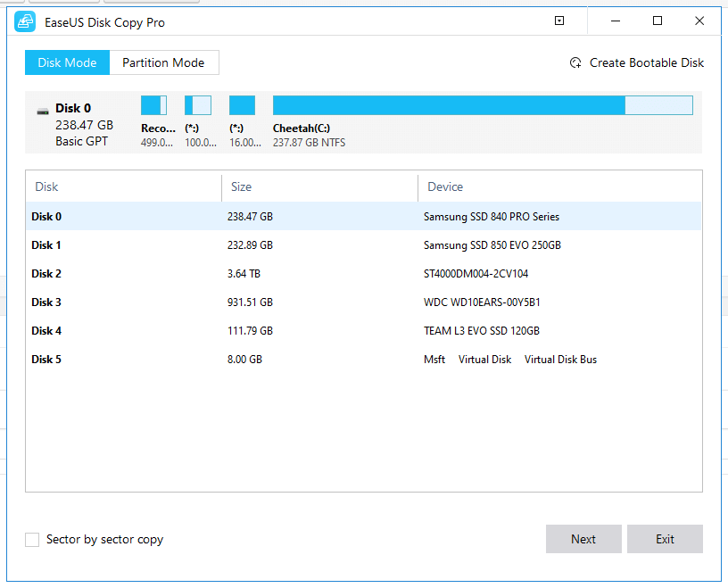This screenshot has width=728, height=588.
Task: Click the Exit button
Action: coord(665,539)
